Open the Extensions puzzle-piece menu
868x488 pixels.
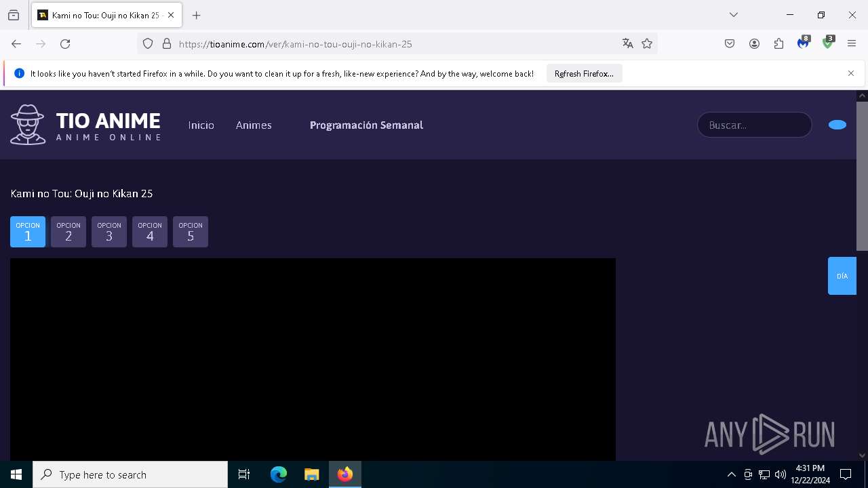[x=778, y=43]
